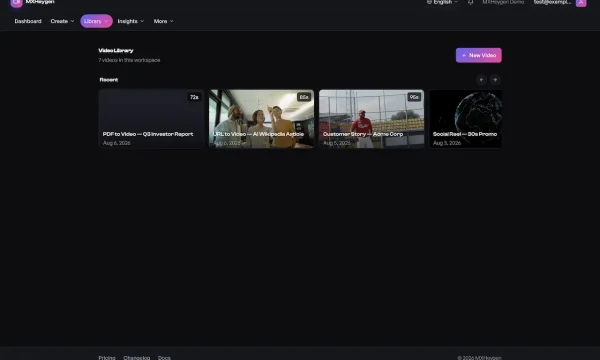Click the 95s duration badge

pyautogui.click(x=414, y=97)
